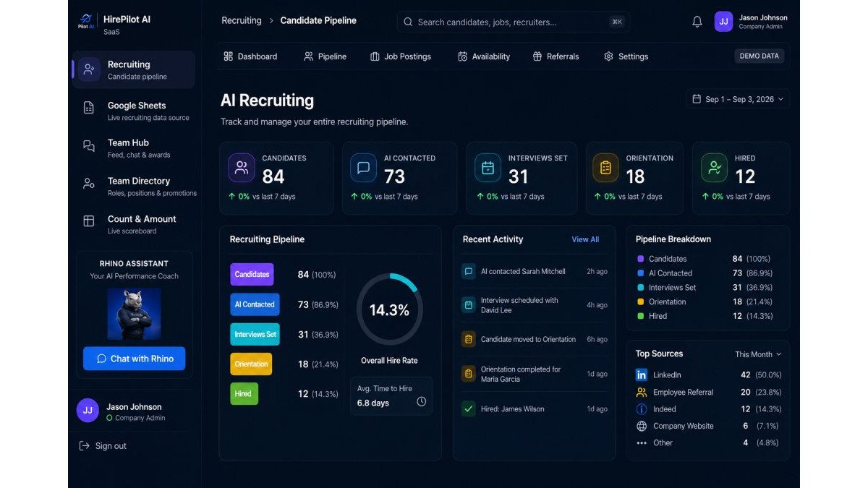This screenshot has width=868, height=488.
Task: Open the Settings tab
Action: tap(626, 56)
